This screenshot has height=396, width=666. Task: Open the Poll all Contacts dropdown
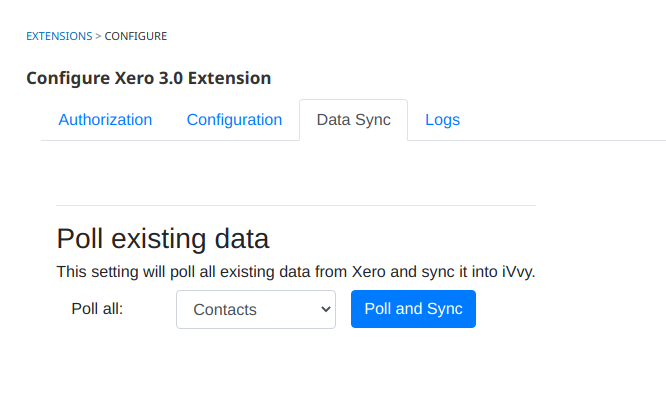click(256, 309)
